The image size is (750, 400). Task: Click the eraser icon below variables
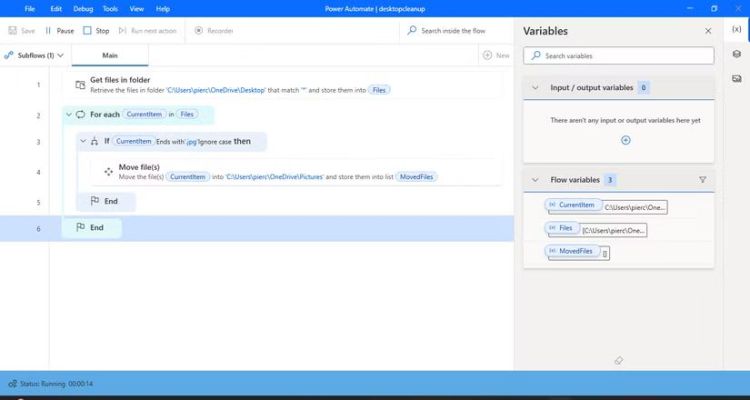point(618,360)
